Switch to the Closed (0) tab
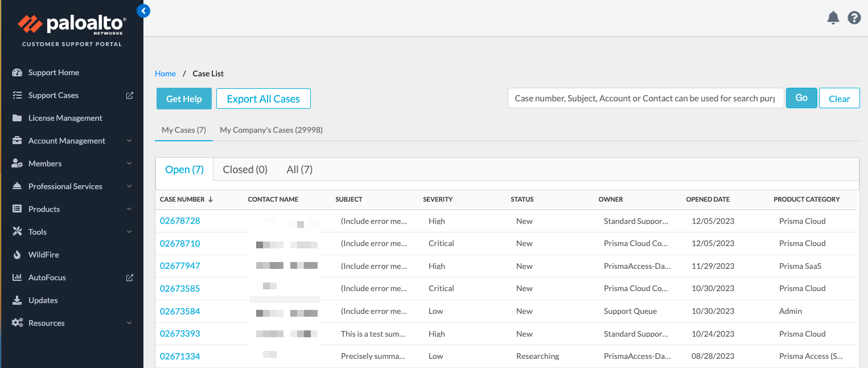The height and width of the screenshot is (368, 868). click(x=245, y=169)
